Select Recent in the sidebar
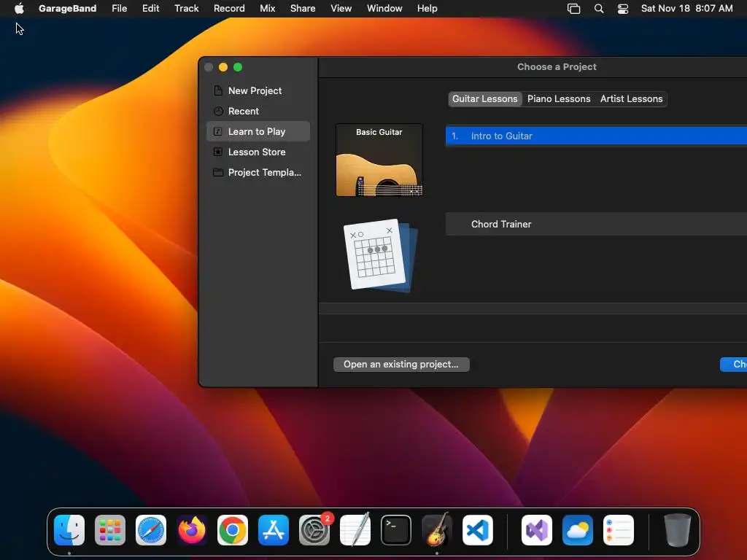Viewport: 747px width, 560px height. tap(258, 111)
